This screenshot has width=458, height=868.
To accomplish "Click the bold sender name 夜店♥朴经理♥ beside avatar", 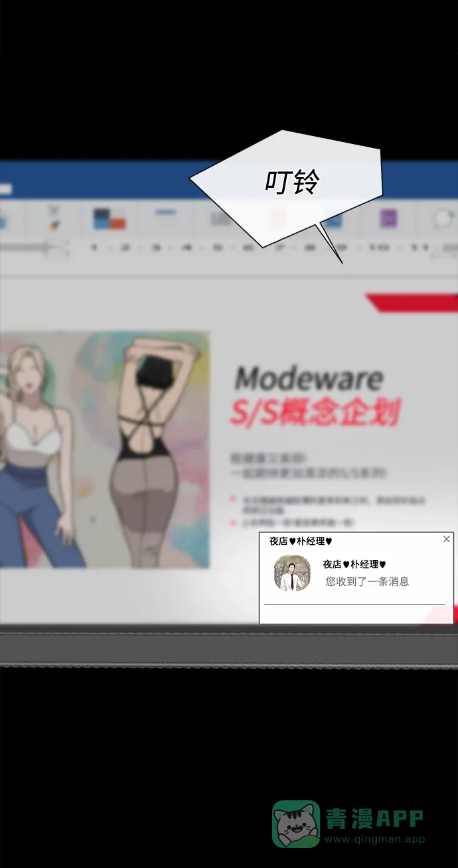I will [354, 565].
